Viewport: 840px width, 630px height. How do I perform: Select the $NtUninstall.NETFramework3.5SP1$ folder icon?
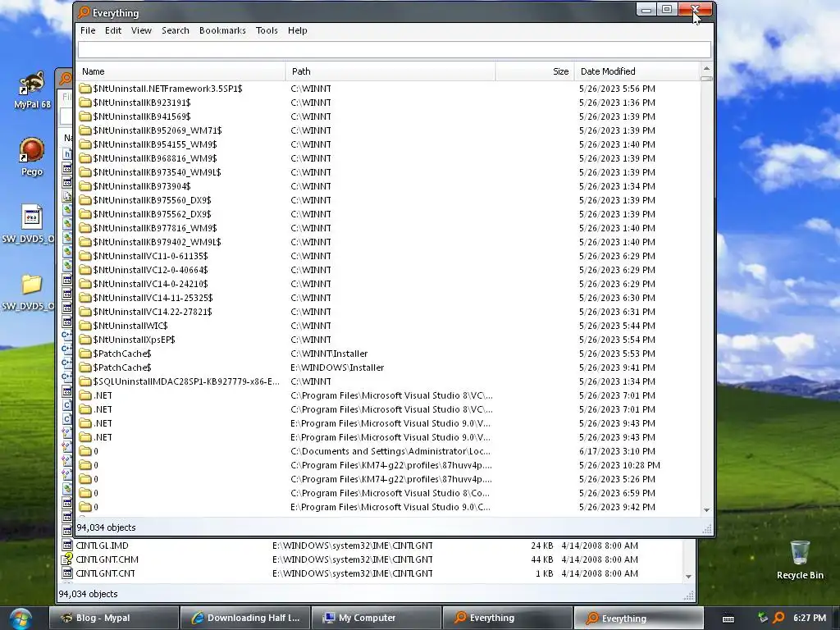(85, 89)
